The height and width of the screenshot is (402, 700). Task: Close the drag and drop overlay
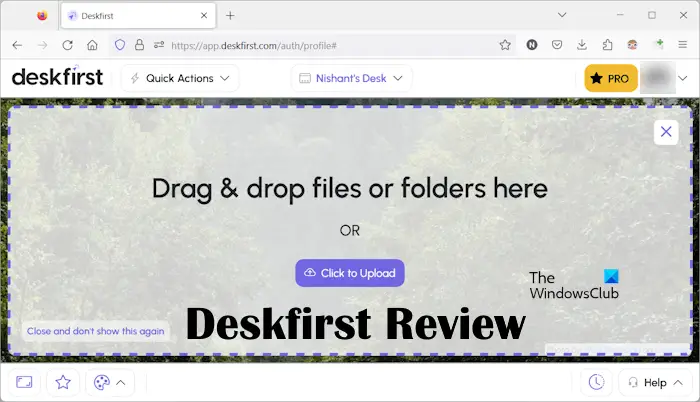tap(666, 132)
